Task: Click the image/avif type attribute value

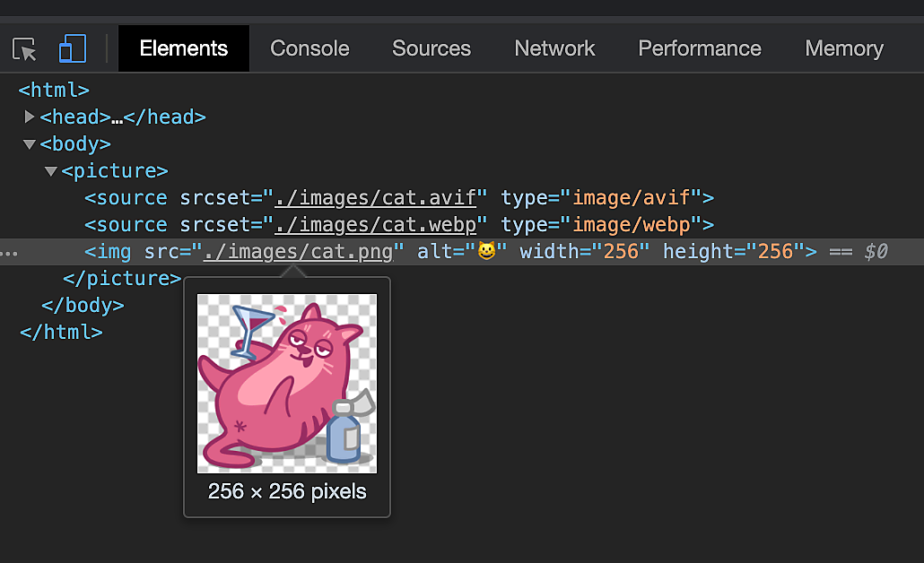Action: coord(637,197)
